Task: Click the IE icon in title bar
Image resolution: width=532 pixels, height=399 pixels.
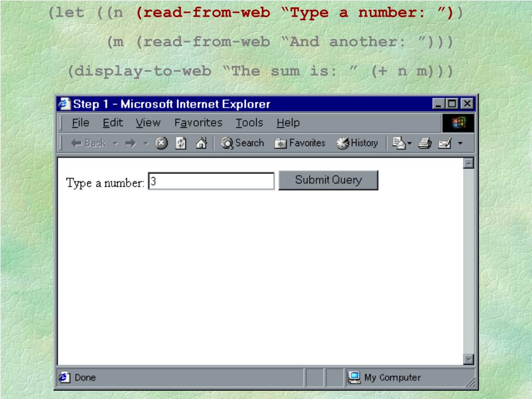Action: pyautogui.click(x=64, y=104)
